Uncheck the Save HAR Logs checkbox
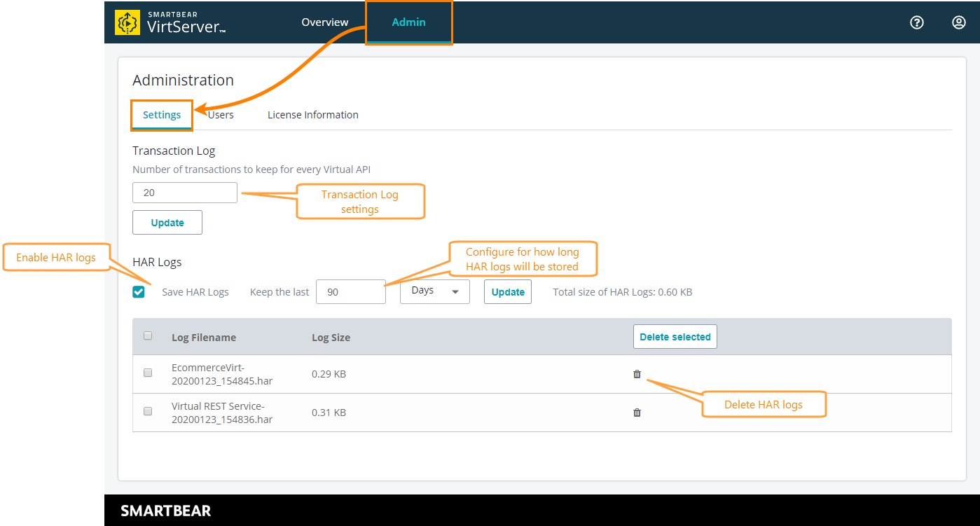The height and width of the screenshot is (526, 980). [x=139, y=292]
